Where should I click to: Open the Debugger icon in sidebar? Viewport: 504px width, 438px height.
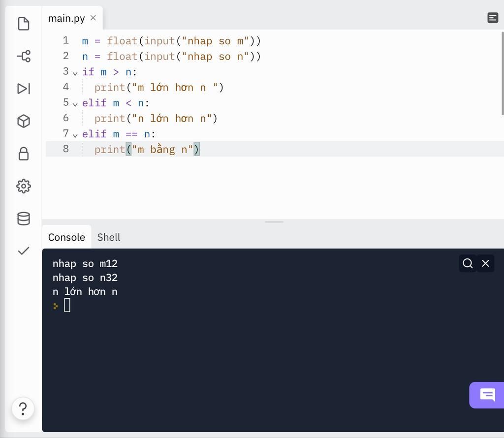click(24, 89)
